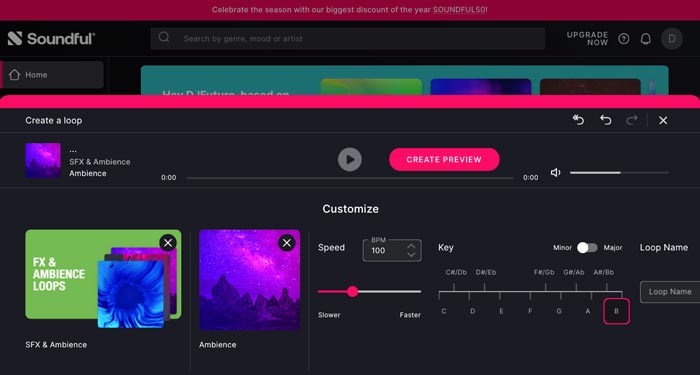Play the loop preview

click(350, 159)
